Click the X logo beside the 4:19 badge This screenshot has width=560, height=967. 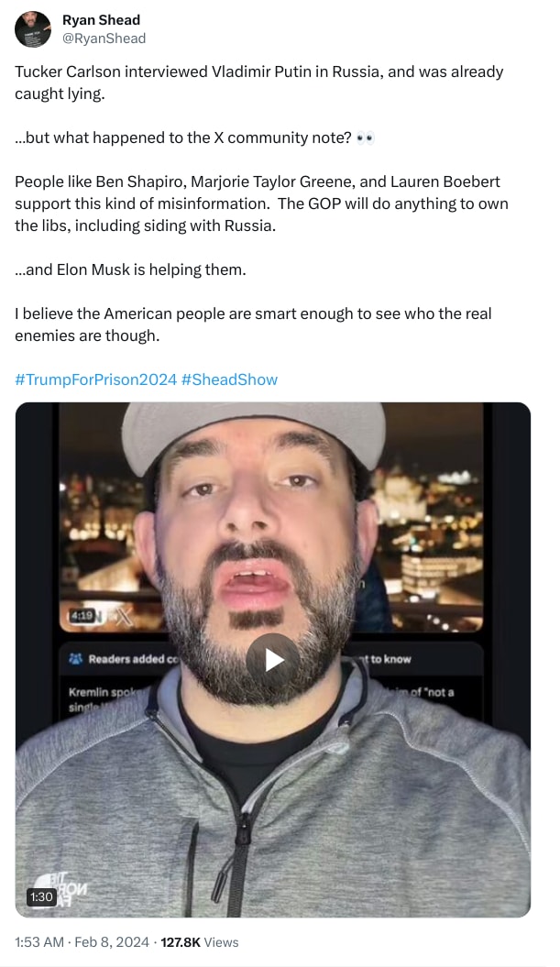click(122, 616)
